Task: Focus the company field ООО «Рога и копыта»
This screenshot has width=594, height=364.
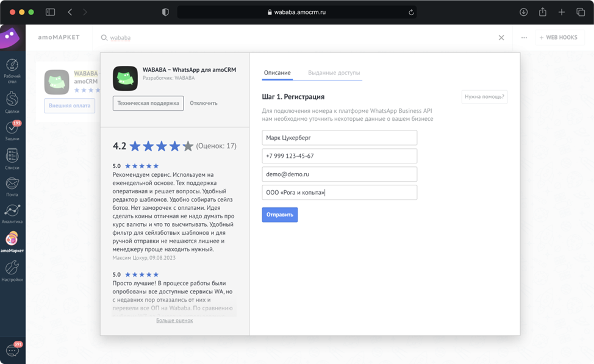Action: [x=340, y=193]
